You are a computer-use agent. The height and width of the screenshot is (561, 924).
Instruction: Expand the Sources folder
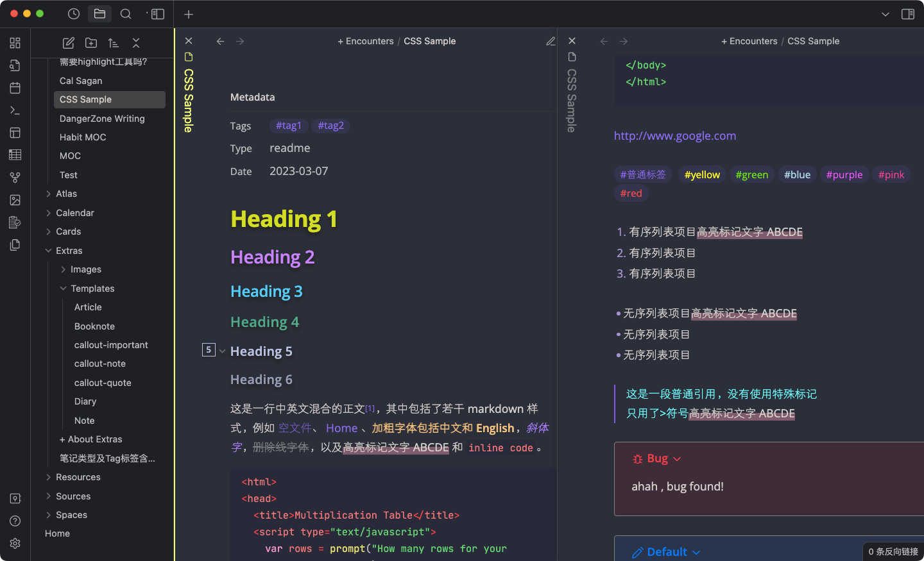click(x=48, y=496)
